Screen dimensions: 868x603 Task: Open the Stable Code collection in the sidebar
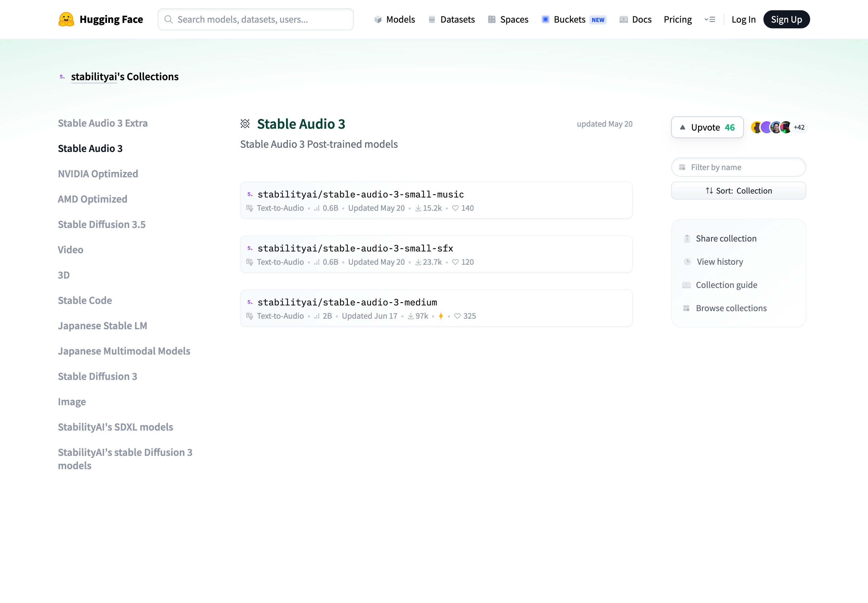pyautogui.click(x=85, y=300)
